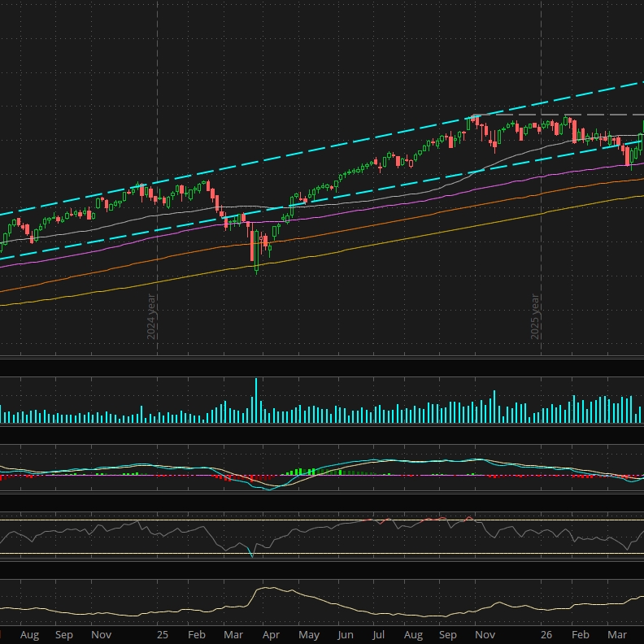Select the gray dashed horizontal resistance line
The image size is (644, 644).
click(x=559, y=115)
